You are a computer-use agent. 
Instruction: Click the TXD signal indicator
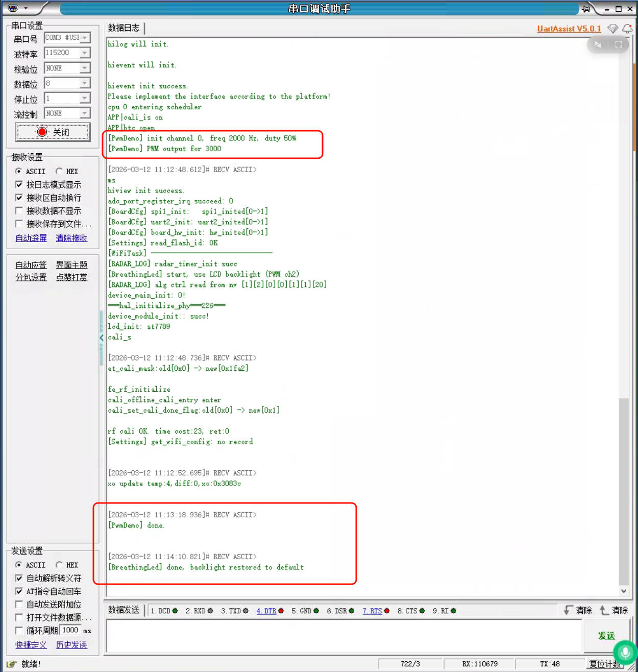point(246,611)
